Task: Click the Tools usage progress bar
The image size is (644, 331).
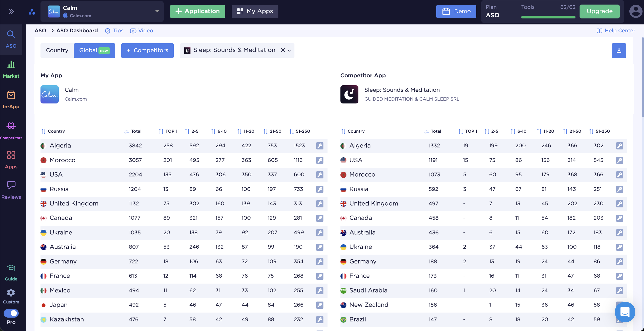Action: point(548,17)
